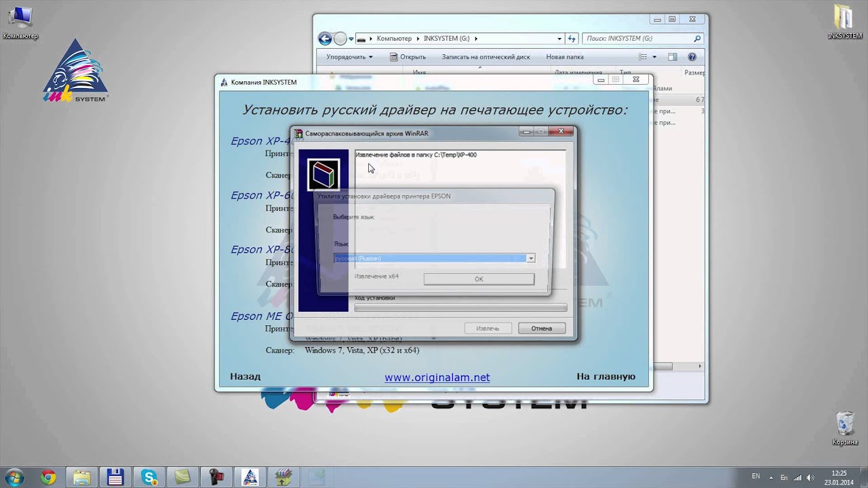Screen dimensions: 868x488
Task: Click the WinRAR extraction progress bar
Action: coord(460,308)
